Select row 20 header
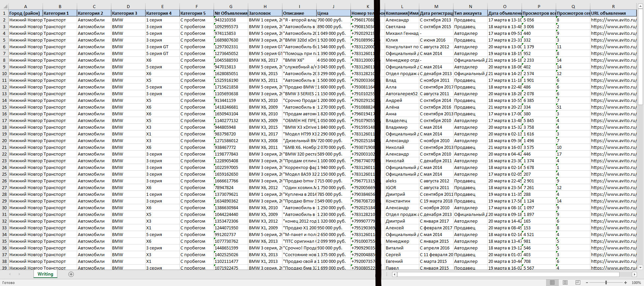This screenshot has height=286, width=644. (x=4, y=140)
